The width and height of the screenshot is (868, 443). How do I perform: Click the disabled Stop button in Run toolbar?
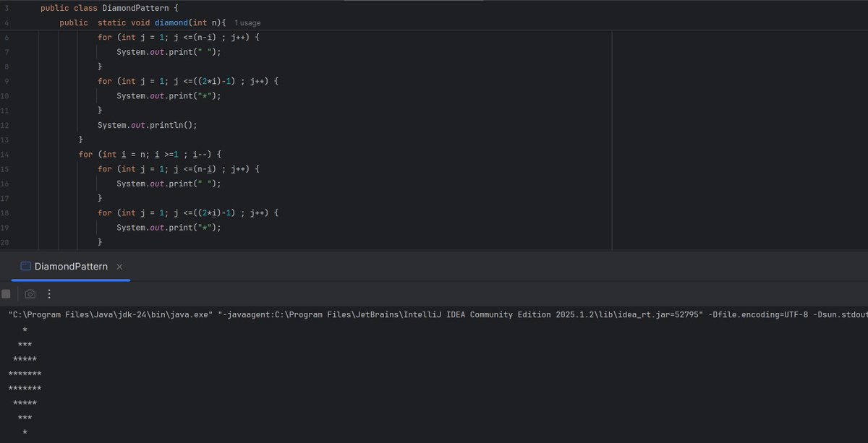tap(6, 294)
